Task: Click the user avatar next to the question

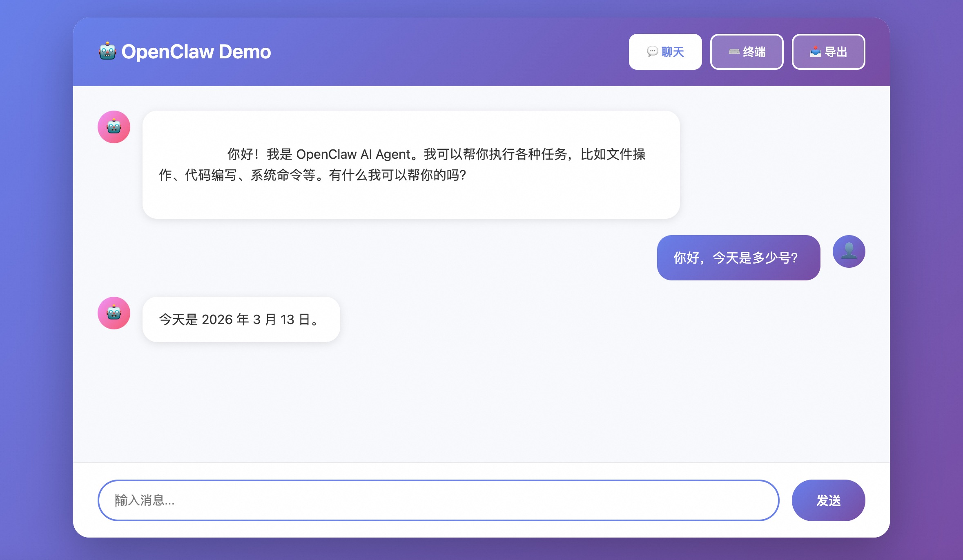Action: (x=849, y=251)
